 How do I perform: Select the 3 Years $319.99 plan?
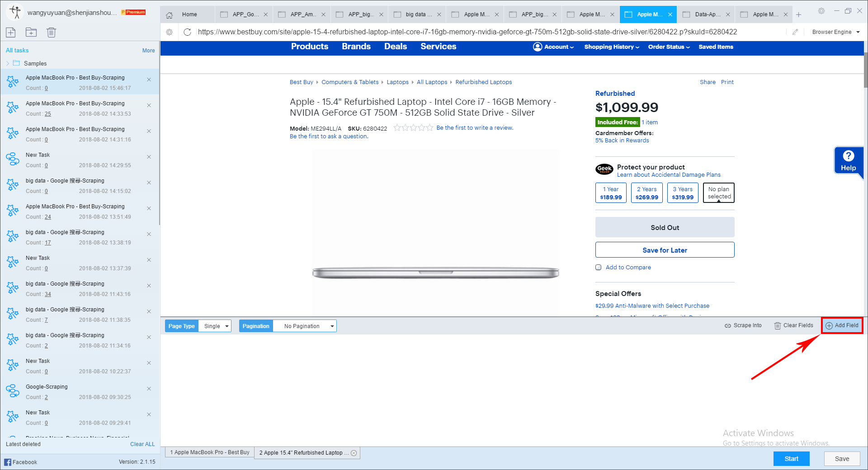point(683,193)
